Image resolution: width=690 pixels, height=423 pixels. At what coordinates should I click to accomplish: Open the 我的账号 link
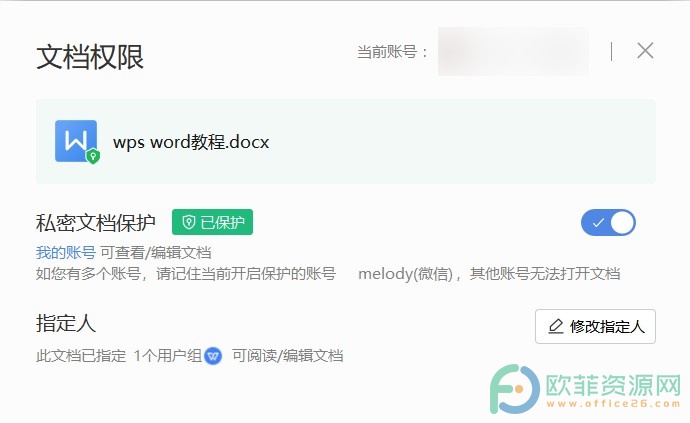[66, 253]
